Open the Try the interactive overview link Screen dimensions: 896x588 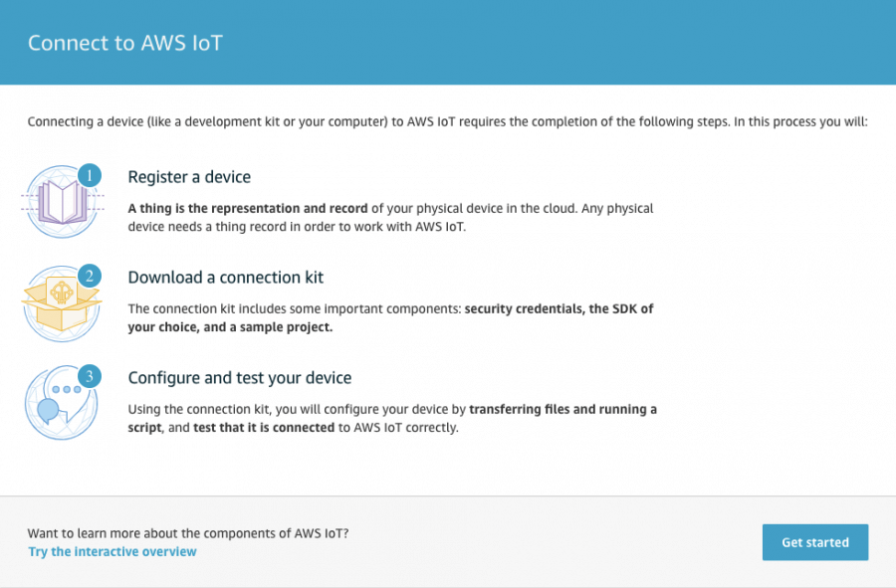[112, 551]
